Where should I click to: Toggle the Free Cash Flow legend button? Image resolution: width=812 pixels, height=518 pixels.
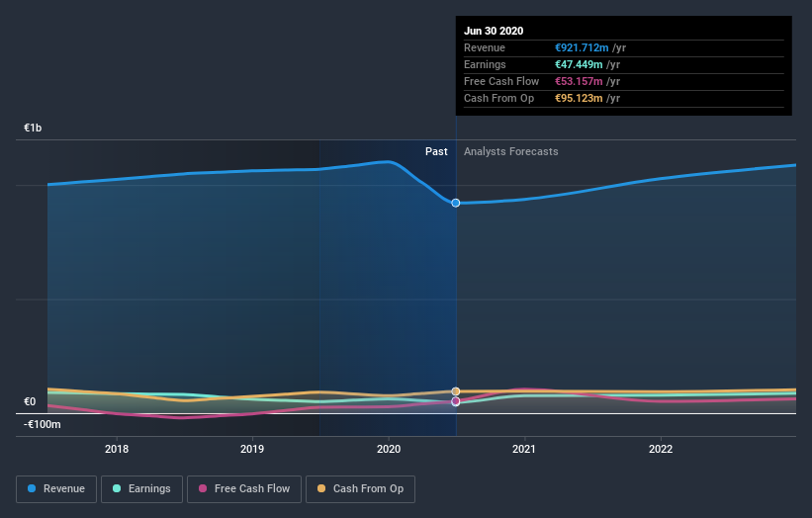pos(244,489)
